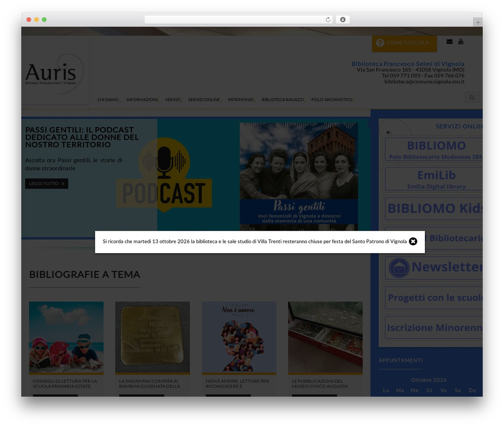The image size is (504, 427).
Task: Click the search magnifier icon
Action: (472, 98)
